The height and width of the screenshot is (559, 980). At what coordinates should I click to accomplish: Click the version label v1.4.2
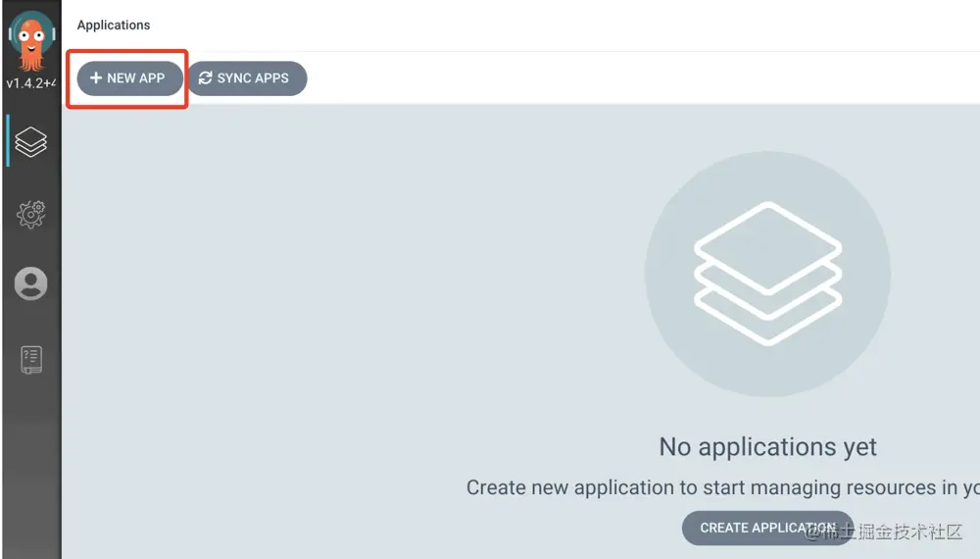tap(31, 83)
